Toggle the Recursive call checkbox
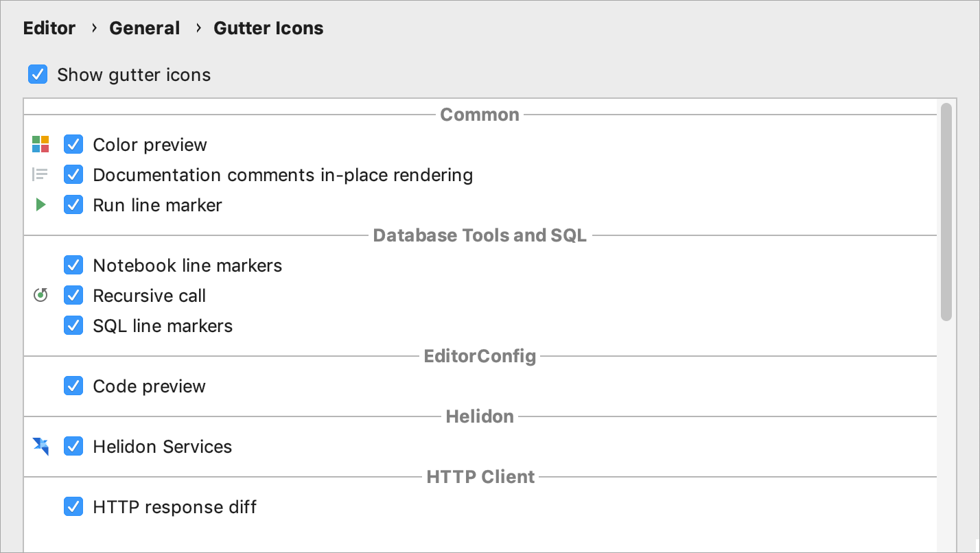The width and height of the screenshot is (980, 553). [73, 295]
